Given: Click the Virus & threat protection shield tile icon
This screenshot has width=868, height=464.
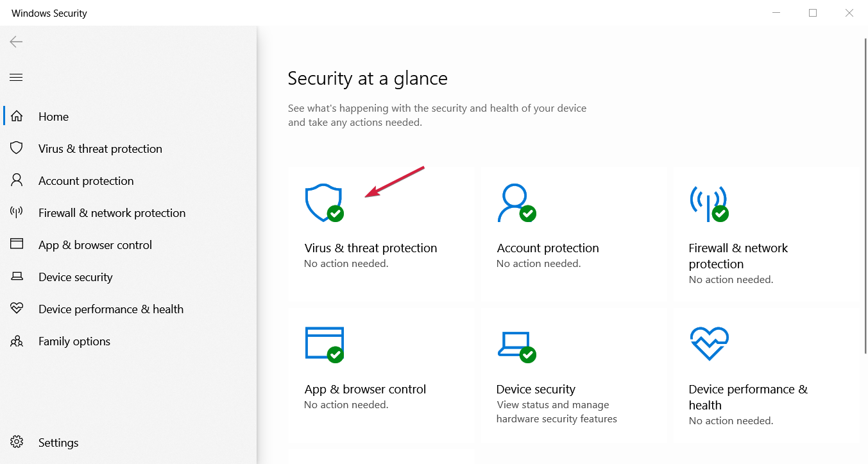Looking at the screenshot, I should [324, 203].
